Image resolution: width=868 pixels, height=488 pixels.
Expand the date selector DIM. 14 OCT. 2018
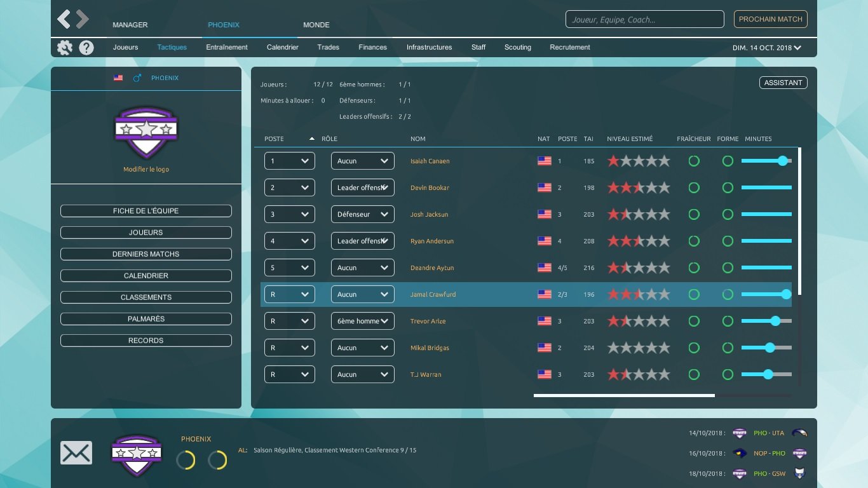pos(767,48)
